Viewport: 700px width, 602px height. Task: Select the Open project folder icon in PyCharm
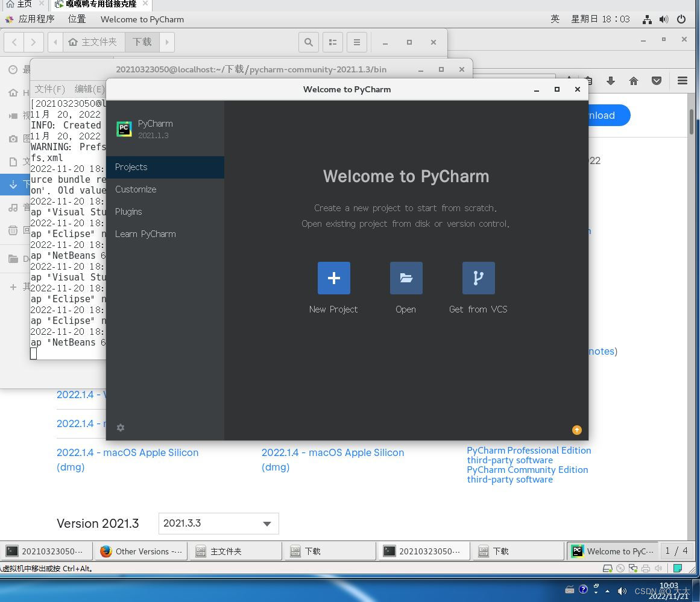click(406, 278)
